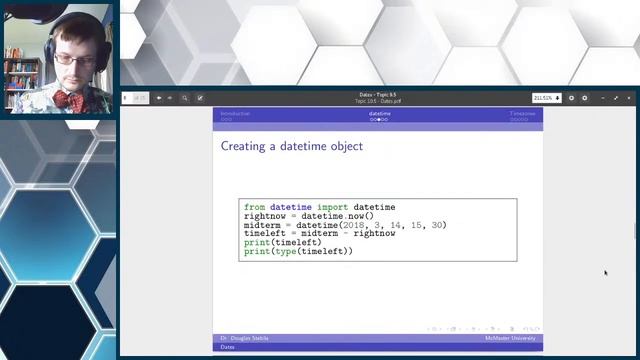Click the code line 'print(type(timeleft))'
This screenshot has width=640, height=360.
point(298,251)
